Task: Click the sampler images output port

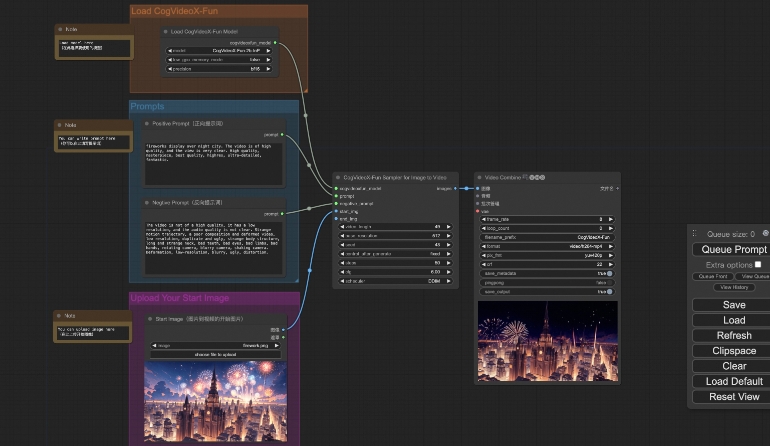Action: pos(457,187)
